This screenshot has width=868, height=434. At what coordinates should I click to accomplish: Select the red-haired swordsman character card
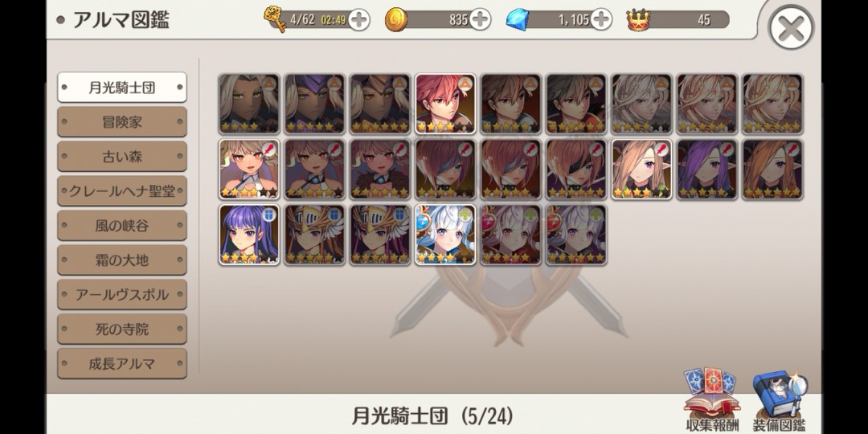tap(445, 104)
